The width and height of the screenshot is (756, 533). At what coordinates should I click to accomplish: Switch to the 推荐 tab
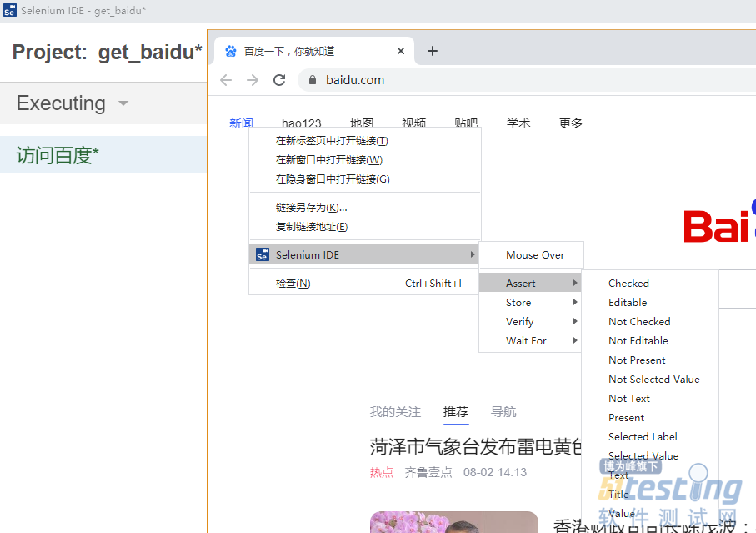(456, 412)
